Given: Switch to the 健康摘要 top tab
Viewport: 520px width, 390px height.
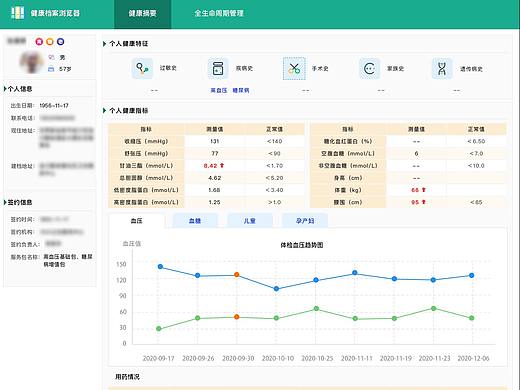Looking at the screenshot, I should coord(142,13).
